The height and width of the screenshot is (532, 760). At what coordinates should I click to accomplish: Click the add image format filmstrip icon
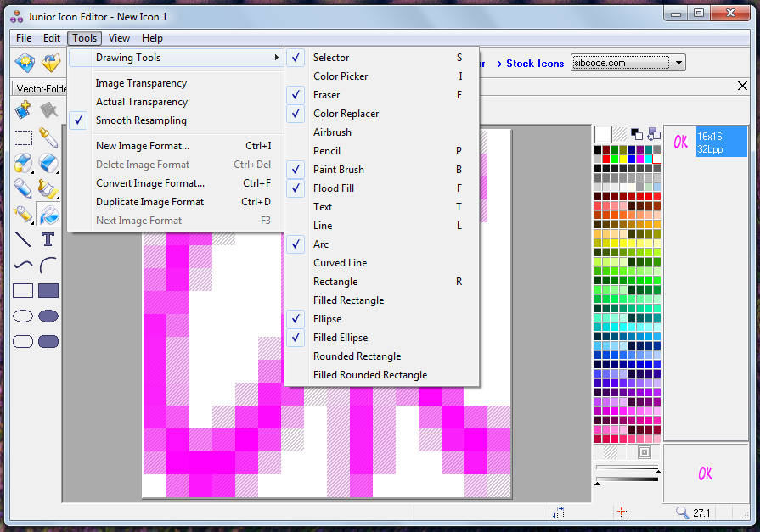[23, 110]
